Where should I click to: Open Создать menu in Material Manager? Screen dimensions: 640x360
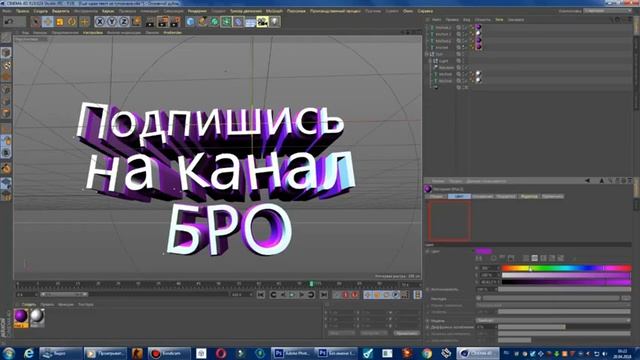pos(29,304)
